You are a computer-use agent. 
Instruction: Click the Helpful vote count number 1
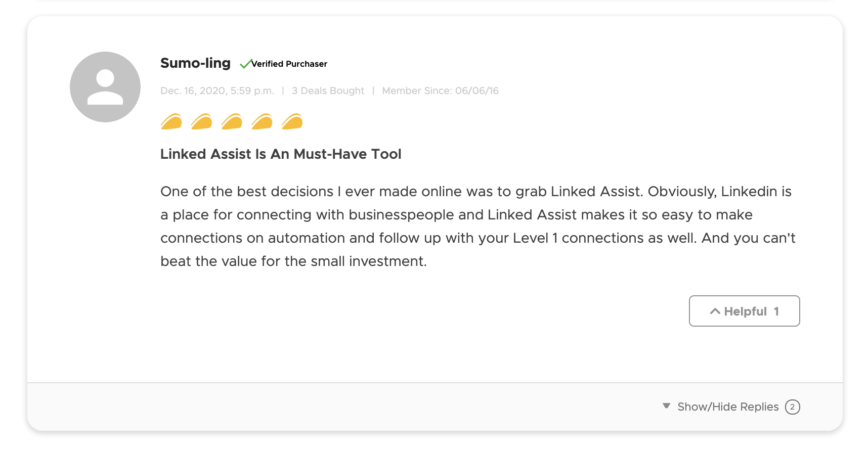(776, 311)
